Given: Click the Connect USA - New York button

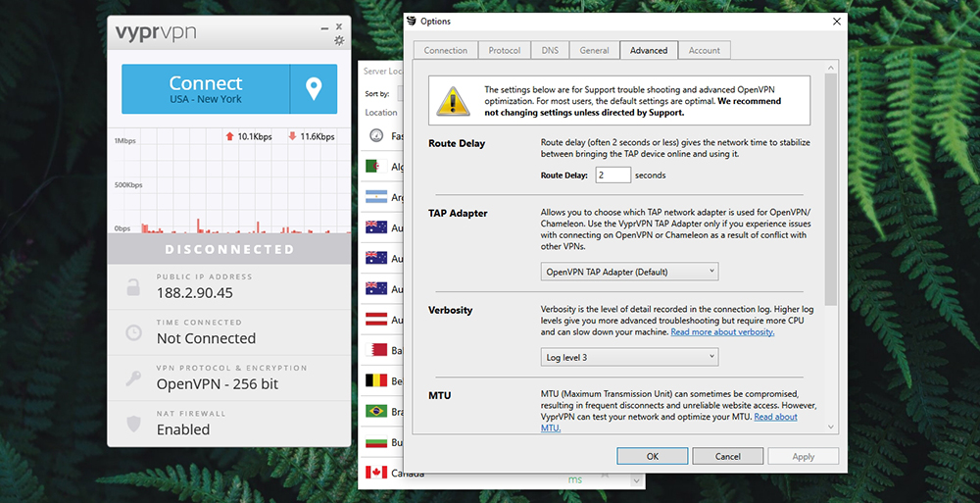Looking at the screenshot, I should [x=206, y=89].
